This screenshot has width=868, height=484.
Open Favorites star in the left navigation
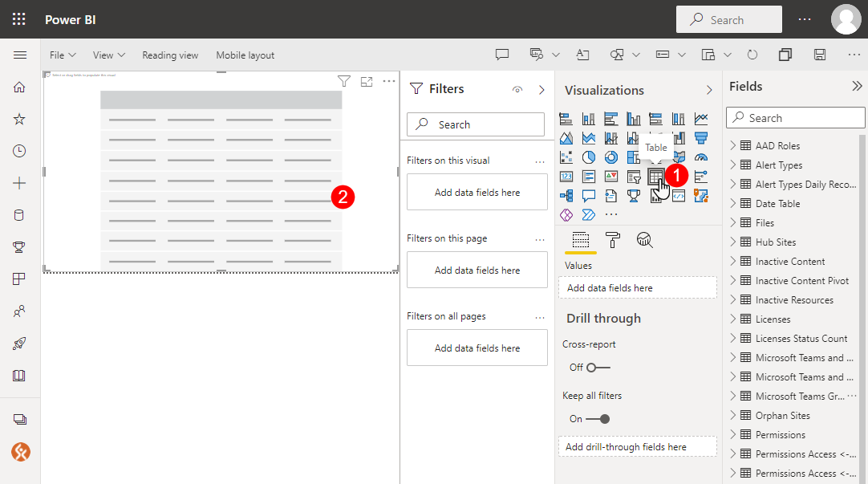(19, 119)
